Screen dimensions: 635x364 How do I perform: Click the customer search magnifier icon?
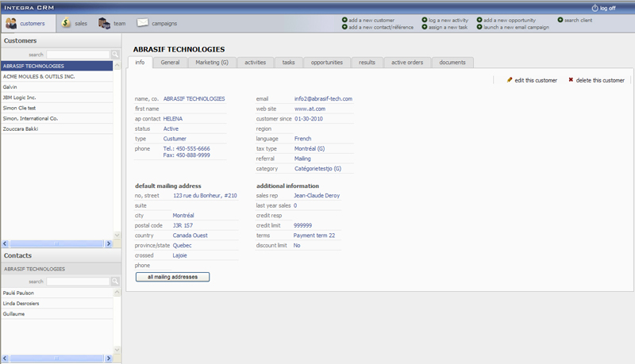(115, 55)
